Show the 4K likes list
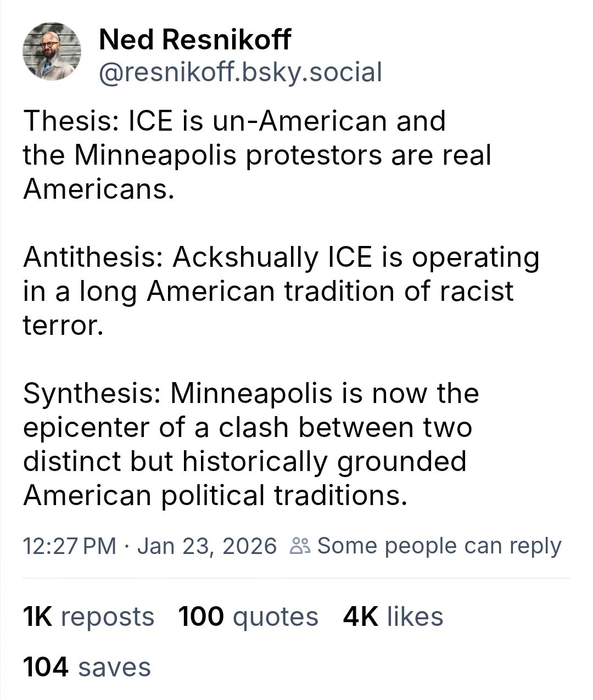 [x=393, y=616]
